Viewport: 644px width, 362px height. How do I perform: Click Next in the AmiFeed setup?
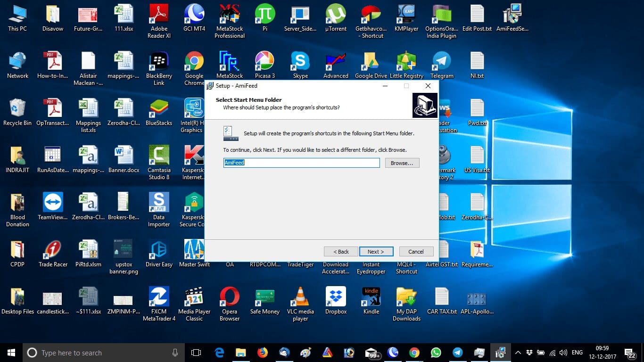click(x=376, y=251)
